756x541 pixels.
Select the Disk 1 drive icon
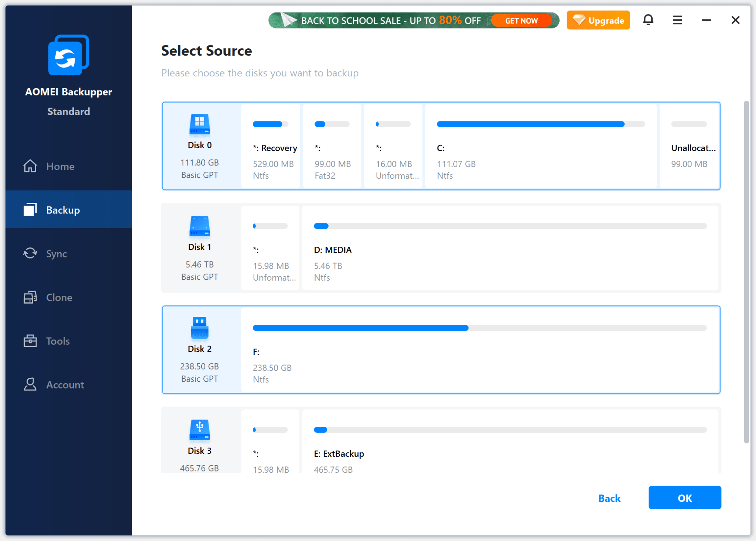200,226
